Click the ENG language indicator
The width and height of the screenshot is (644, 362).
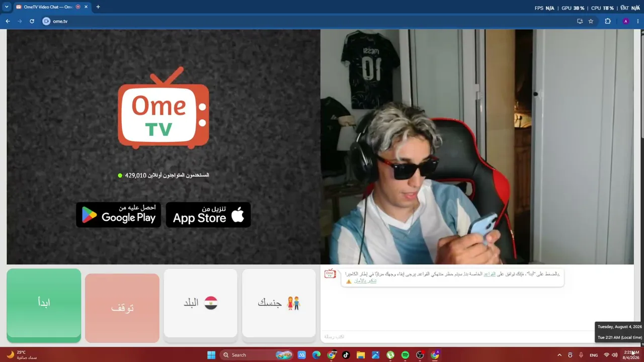coord(594,355)
